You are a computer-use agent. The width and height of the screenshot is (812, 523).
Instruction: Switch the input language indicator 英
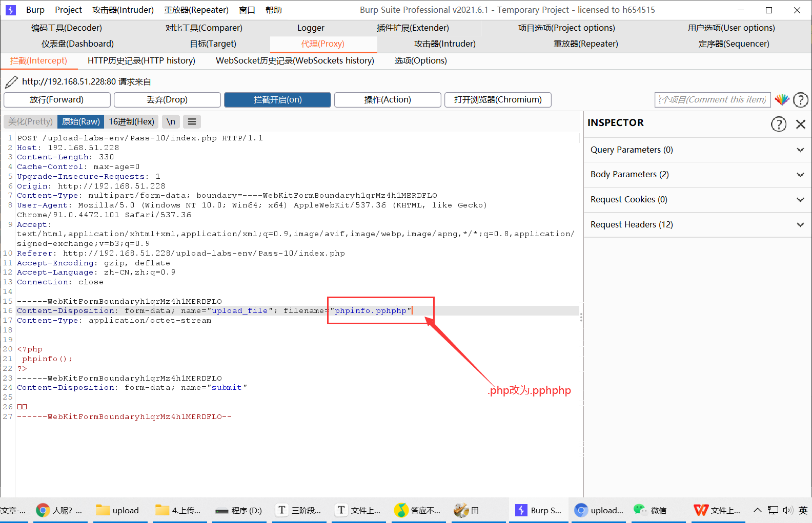pos(803,510)
